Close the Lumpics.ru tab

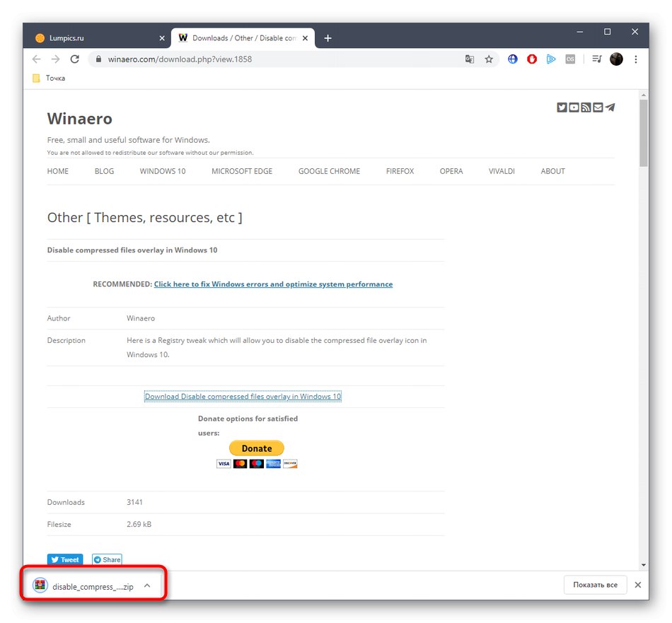tap(162, 38)
